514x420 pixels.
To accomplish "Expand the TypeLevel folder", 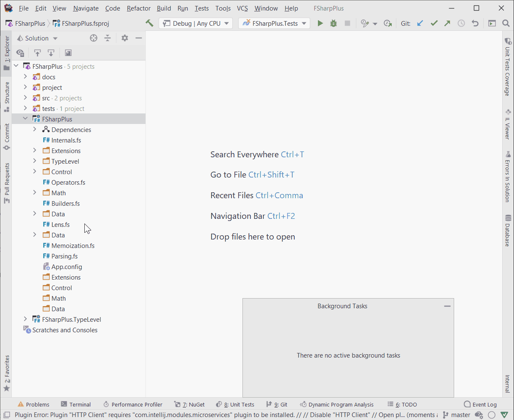I will (x=35, y=161).
